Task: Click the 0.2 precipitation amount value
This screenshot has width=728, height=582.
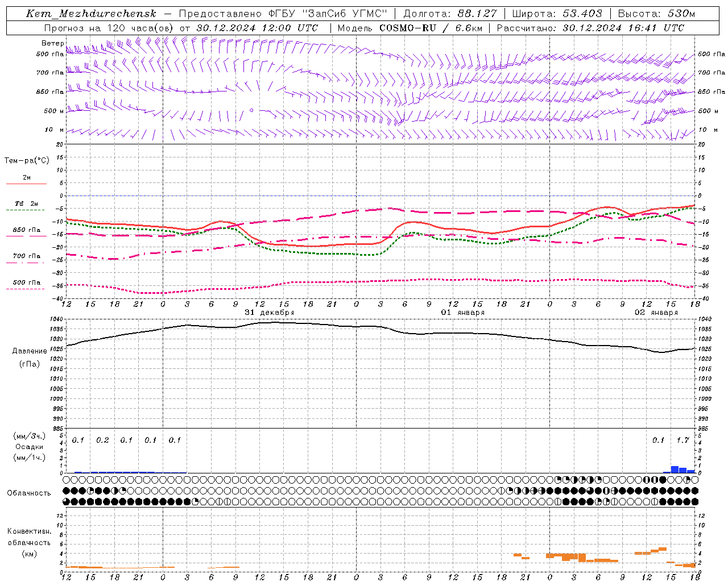Action: coord(102,440)
